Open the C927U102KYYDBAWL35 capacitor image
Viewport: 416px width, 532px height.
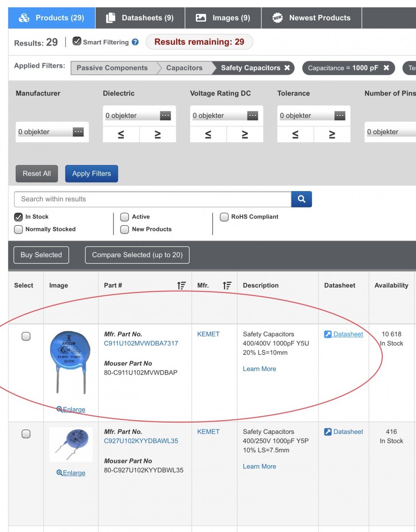tap(71, 445)
